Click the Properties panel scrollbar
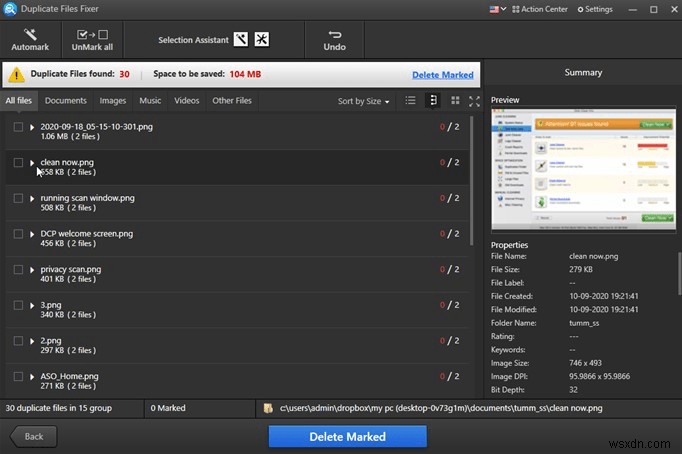Viewport: 682px width, 454px height. click(679, 274)
